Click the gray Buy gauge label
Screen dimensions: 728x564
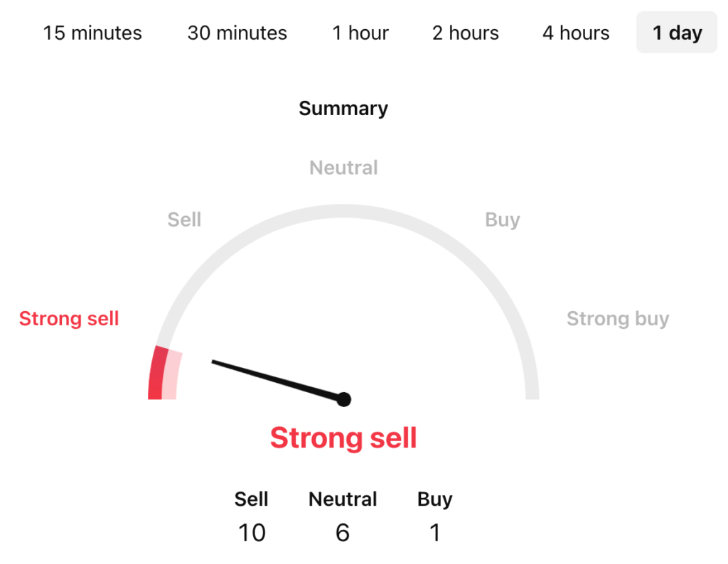tap(502, 219)
